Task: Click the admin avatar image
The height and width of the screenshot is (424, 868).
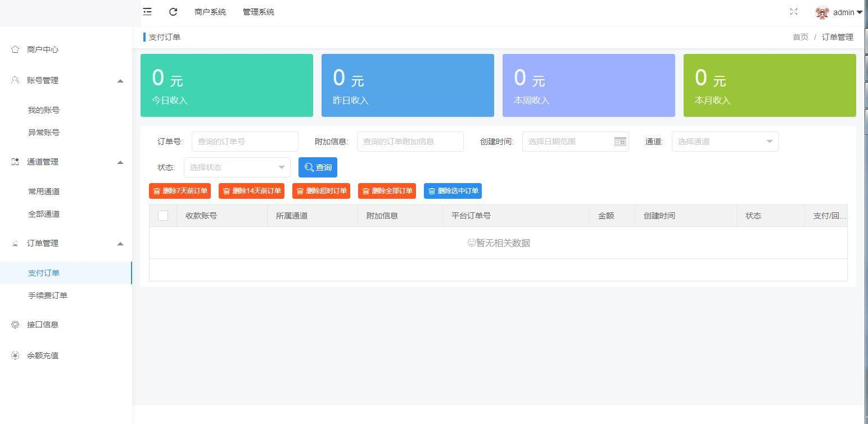Action: pos(822,12)
